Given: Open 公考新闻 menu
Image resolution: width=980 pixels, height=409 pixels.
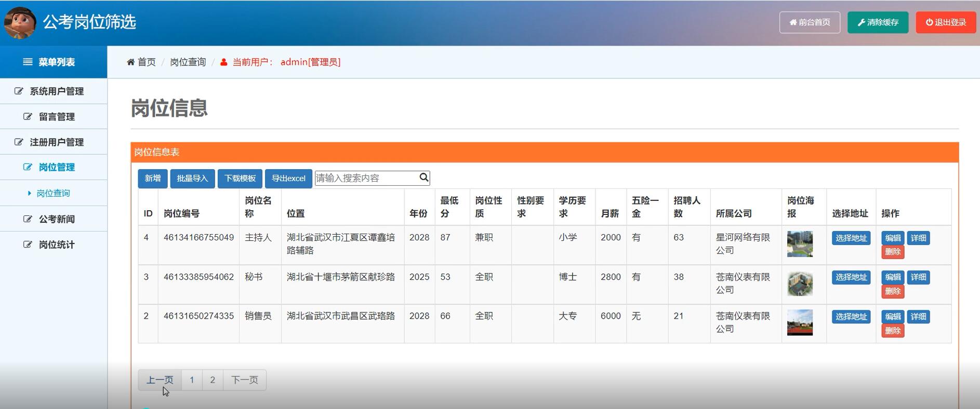Looking at the screenshot, I should [x=54, y=219].
